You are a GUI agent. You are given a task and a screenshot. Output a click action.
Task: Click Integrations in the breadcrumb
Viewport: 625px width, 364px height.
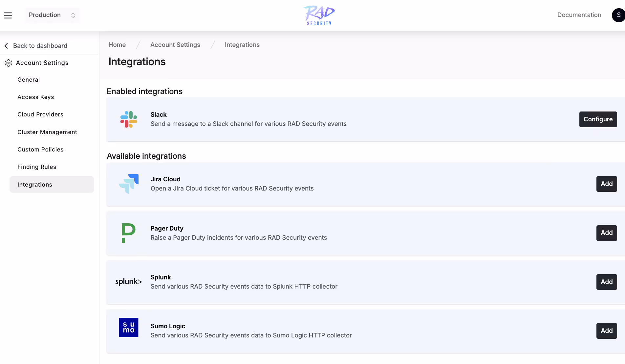point(242,45)
